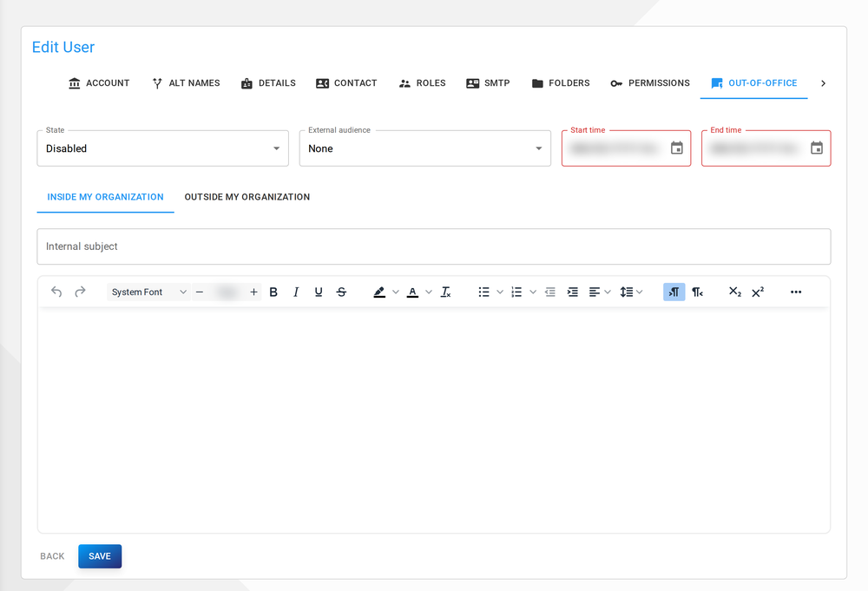Click the Back button
The image size is (868, 591).
point(52,556)
